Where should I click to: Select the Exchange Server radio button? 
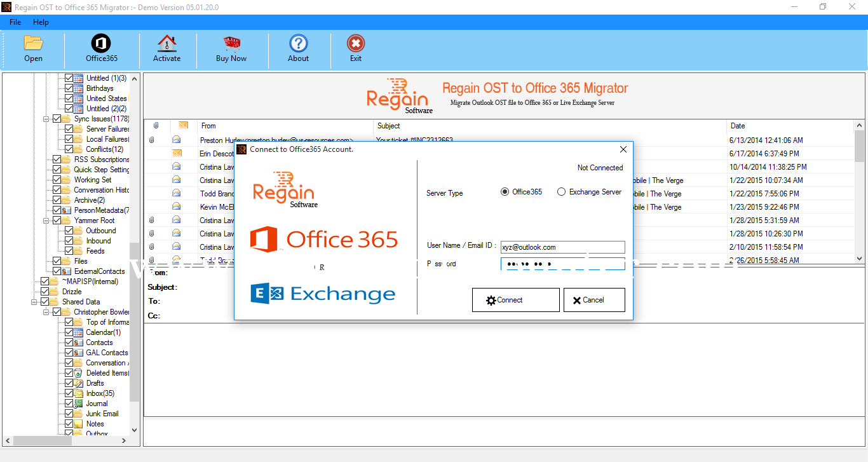[561, 192]
